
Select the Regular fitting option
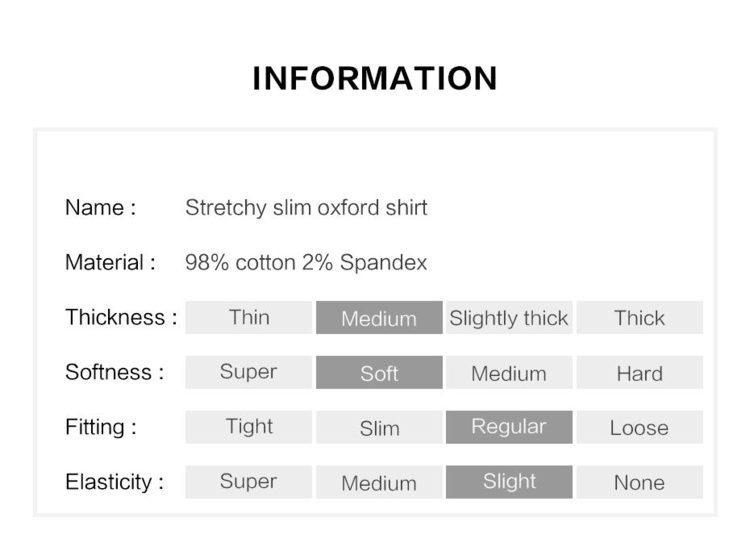pos(509,427)
